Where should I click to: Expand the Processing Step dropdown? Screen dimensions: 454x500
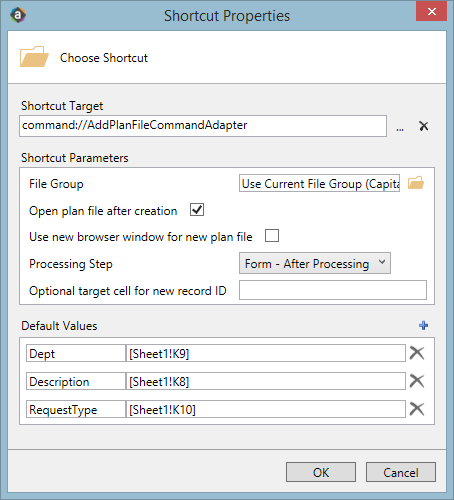[x=315, y=263]
